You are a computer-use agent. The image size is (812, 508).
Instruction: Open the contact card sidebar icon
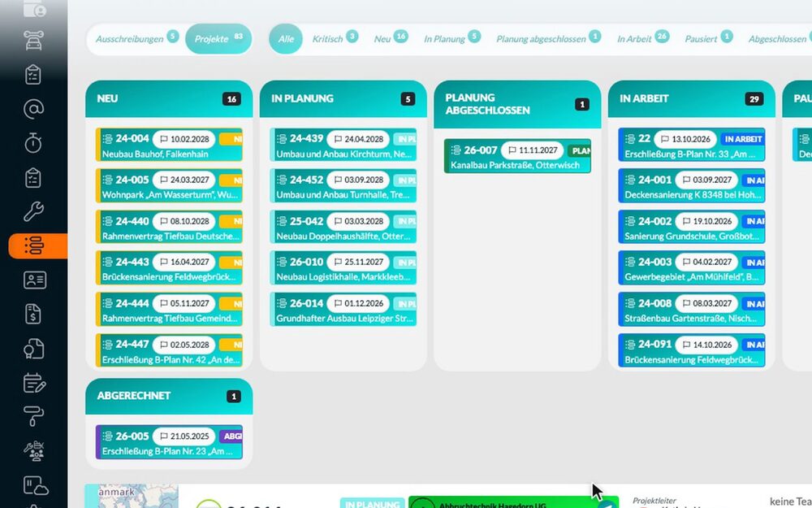click(35, 280)
